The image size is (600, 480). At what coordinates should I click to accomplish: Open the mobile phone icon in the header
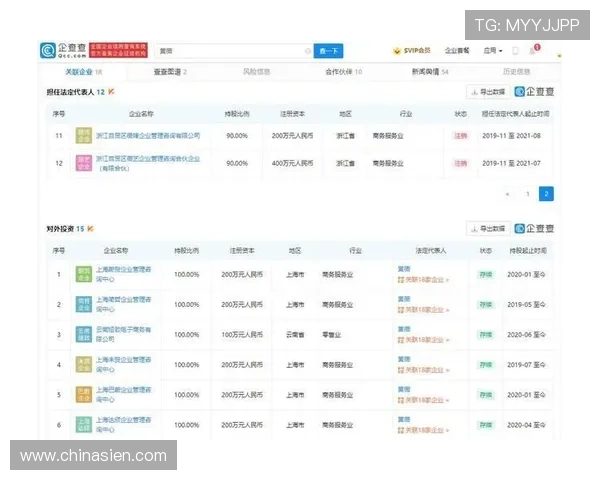[x=515, y=51]
